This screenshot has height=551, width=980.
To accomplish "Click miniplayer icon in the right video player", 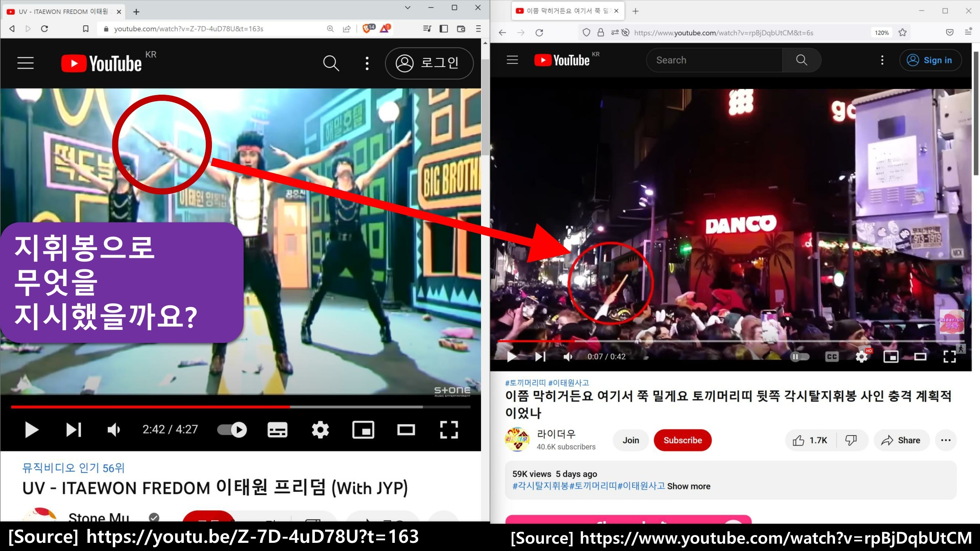I will coord(891,357).
